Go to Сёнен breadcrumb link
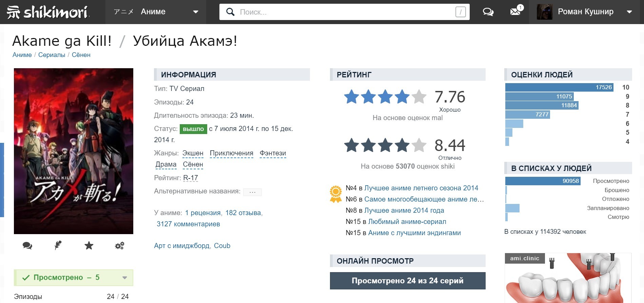Image resolution: width=644 pixels, height=303 pixels. [x=81, y=55]
